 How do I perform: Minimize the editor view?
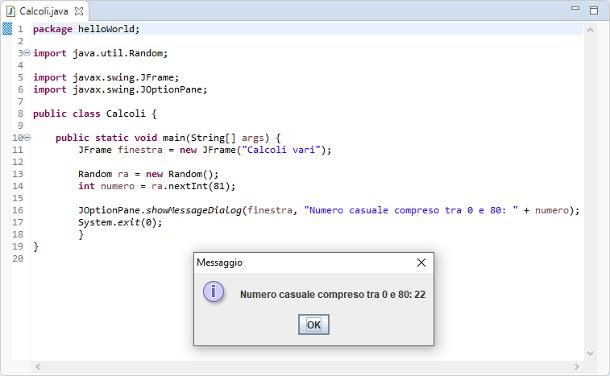click(x=575, y=8)
